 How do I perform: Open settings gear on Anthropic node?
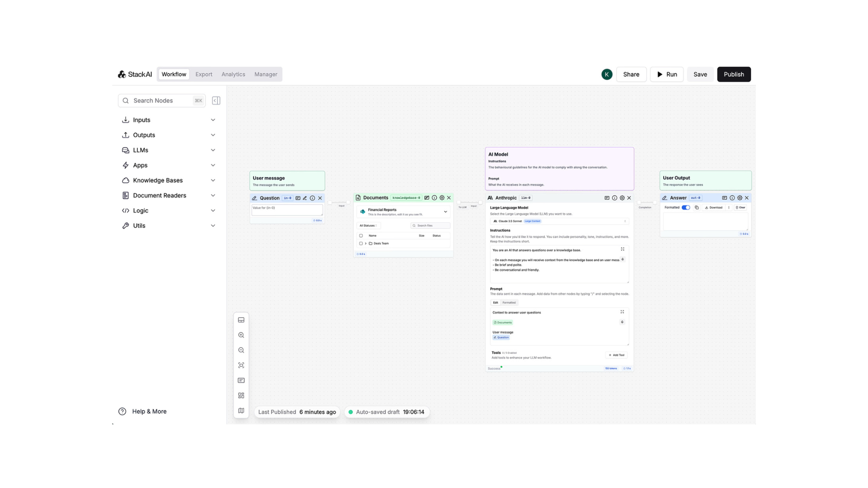(622, 198)
